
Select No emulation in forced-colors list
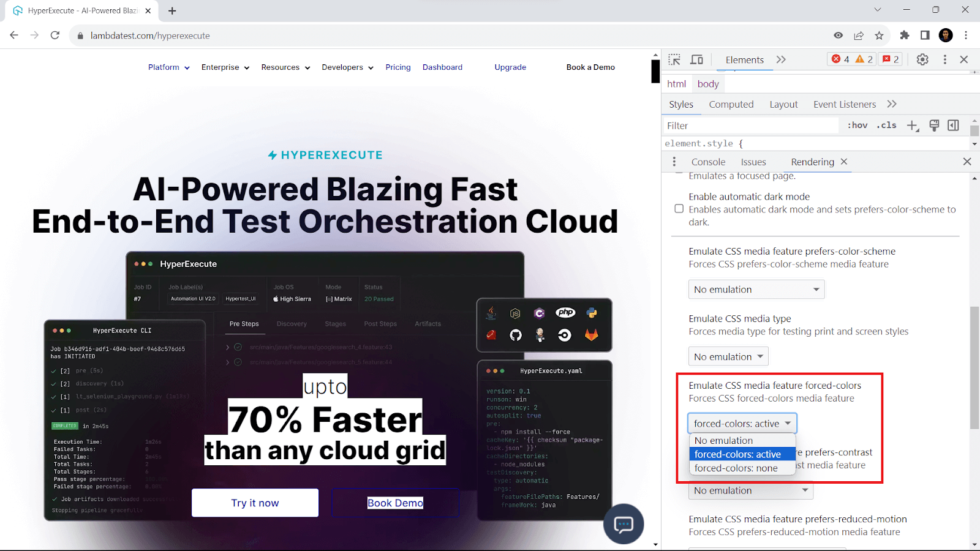pyautogui.click(x=742, y=441)
